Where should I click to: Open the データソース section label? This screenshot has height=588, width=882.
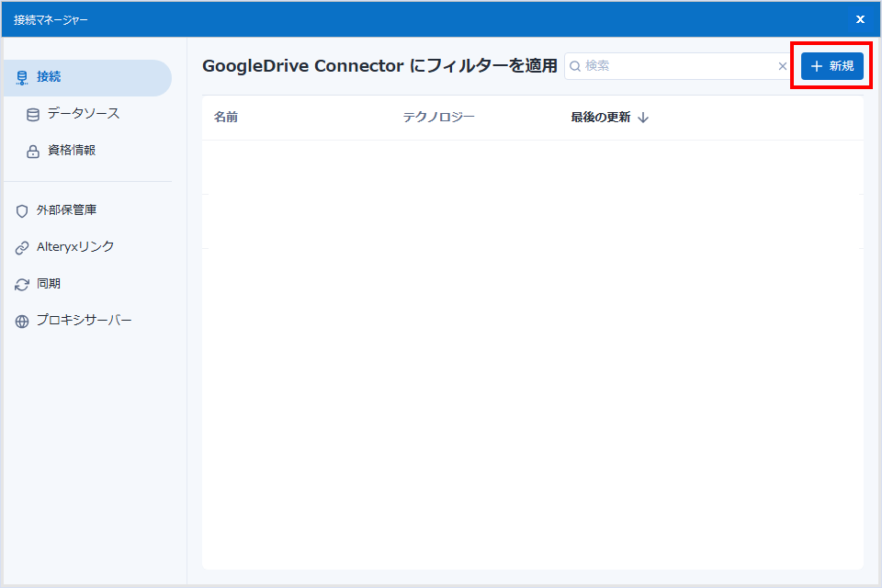(x=84, y=114)
